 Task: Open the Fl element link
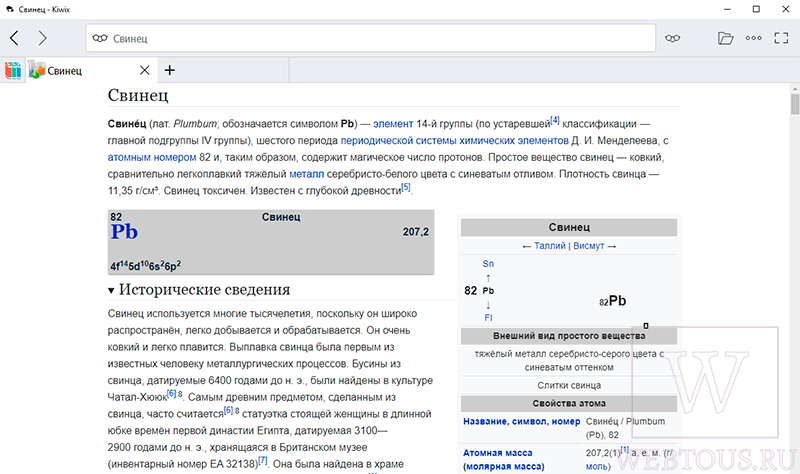coord(488,318)
